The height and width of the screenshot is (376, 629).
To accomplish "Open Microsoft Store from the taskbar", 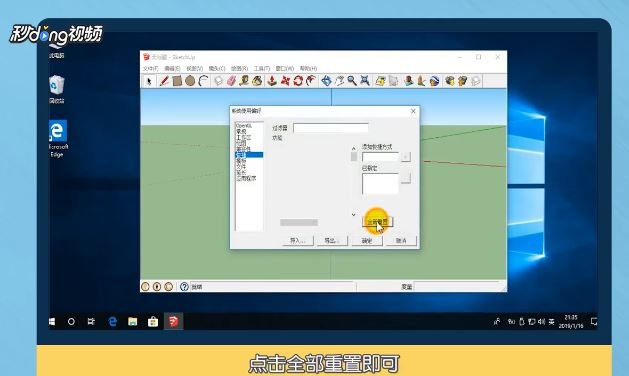I will [153, 322].
